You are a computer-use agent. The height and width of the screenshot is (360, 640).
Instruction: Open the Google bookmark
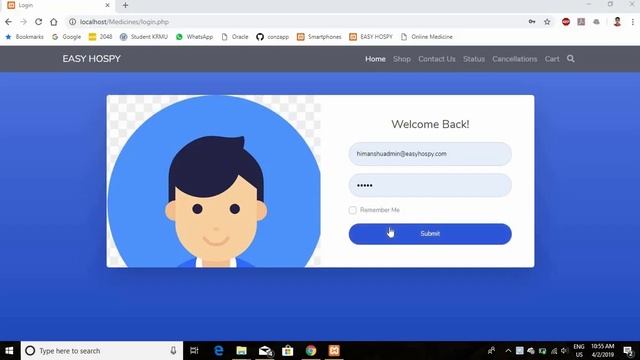pyautogui.click(x=67, y=37)
